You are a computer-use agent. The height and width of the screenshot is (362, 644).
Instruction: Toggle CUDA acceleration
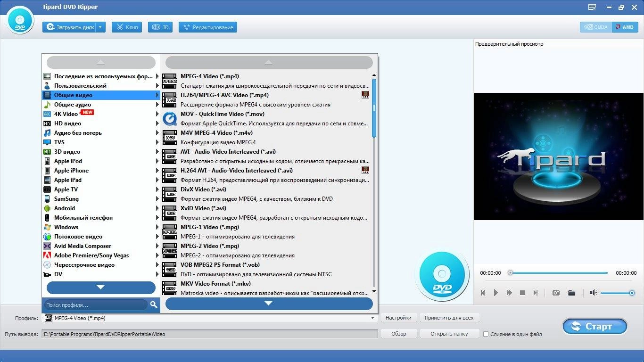[x=596, y=27]
